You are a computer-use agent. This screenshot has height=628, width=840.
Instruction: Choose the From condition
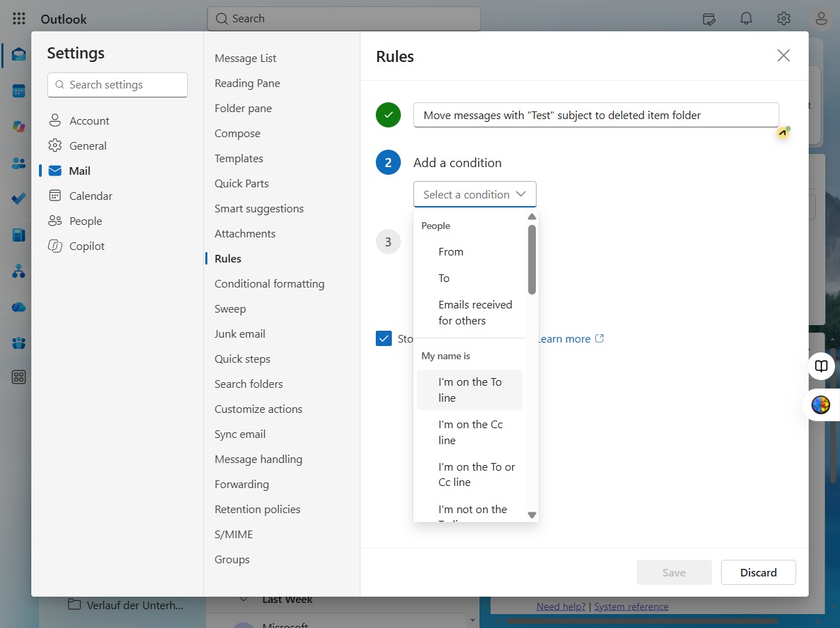click(470, 252)
